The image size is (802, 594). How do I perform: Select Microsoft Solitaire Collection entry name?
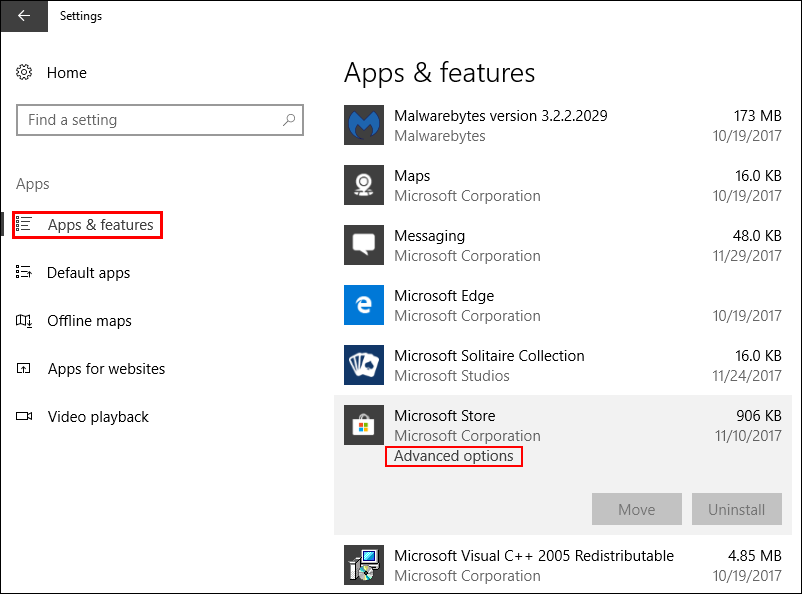pos(489,356)
